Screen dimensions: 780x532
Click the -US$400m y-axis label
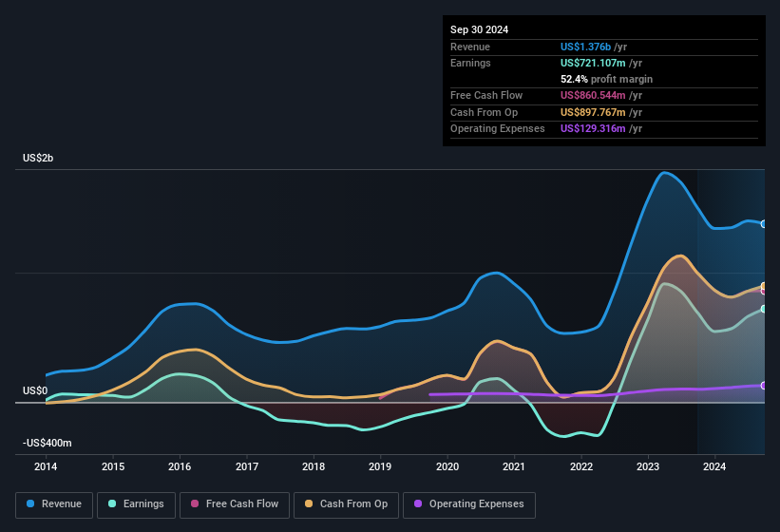pyautogui.click(x=48, y=443)
